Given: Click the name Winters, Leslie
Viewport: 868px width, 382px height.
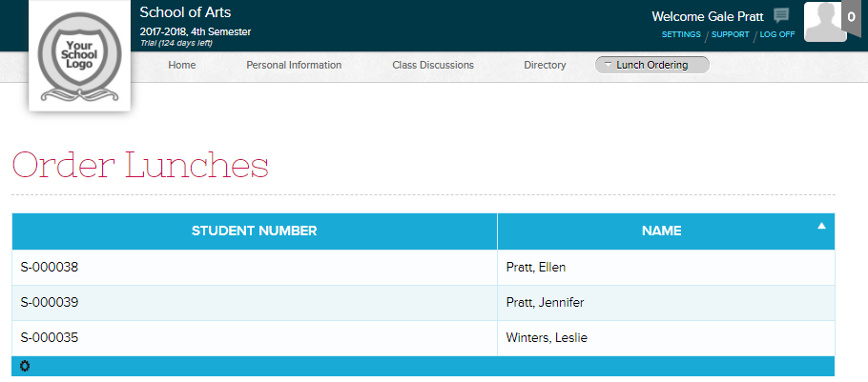Looking at the screenshot, I should [547, 338].
